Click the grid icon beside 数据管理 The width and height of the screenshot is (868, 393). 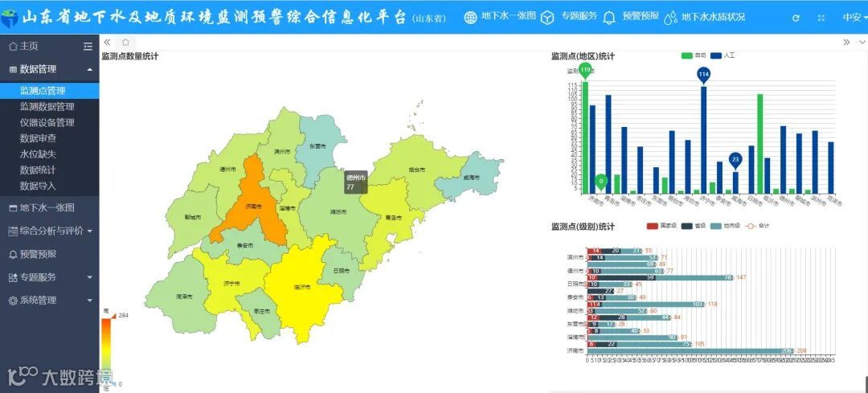(14, 70)
